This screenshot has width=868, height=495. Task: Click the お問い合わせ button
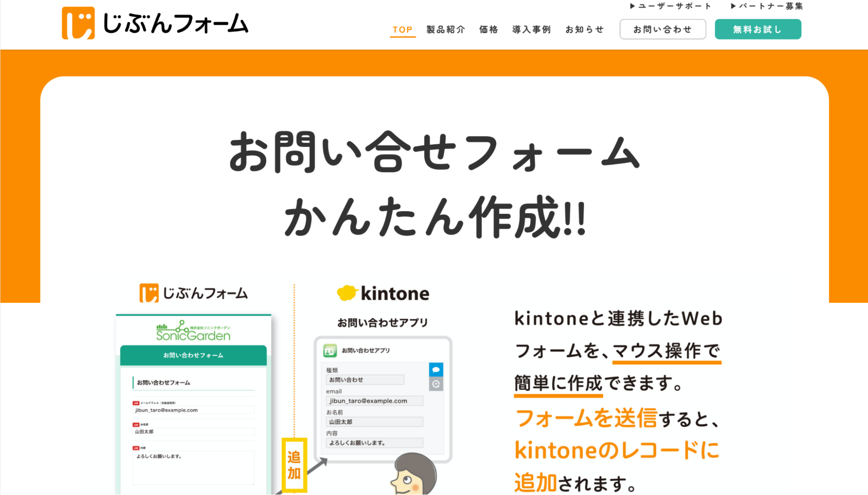coord(663,29)
